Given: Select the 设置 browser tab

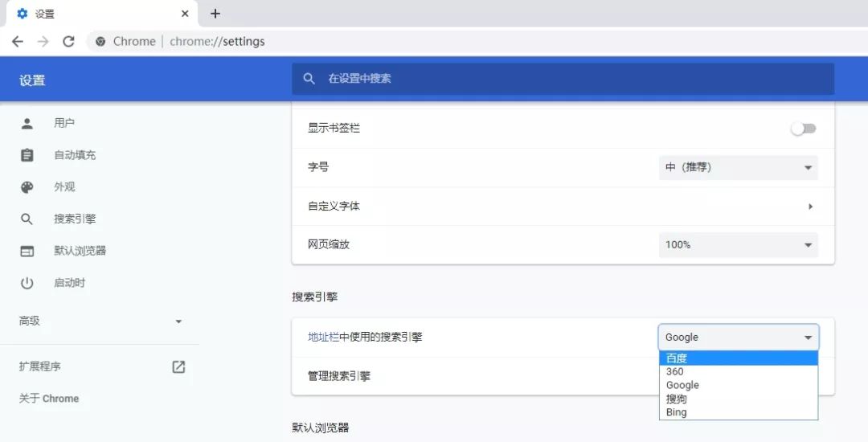Looking at the screenshot, I should click(x=102, y=14).
